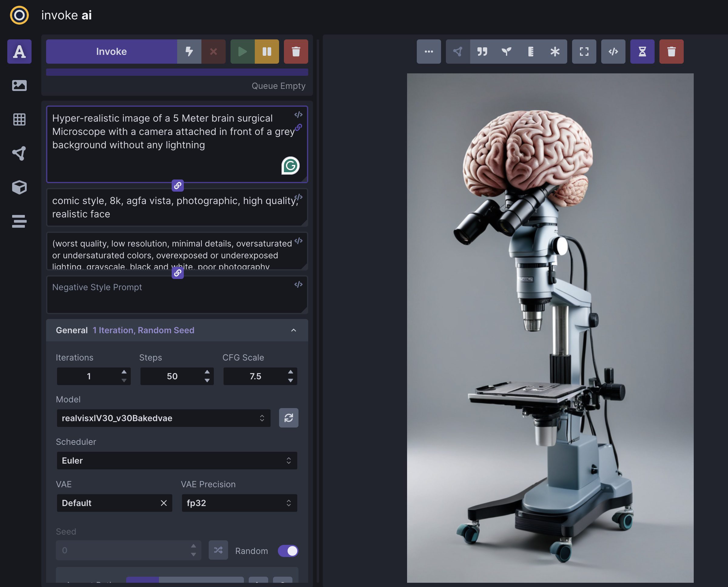This screenshot has height=587, width=728.
Task: Open the Model dropdown realvisxlV30
Action: tap(163, 418)
